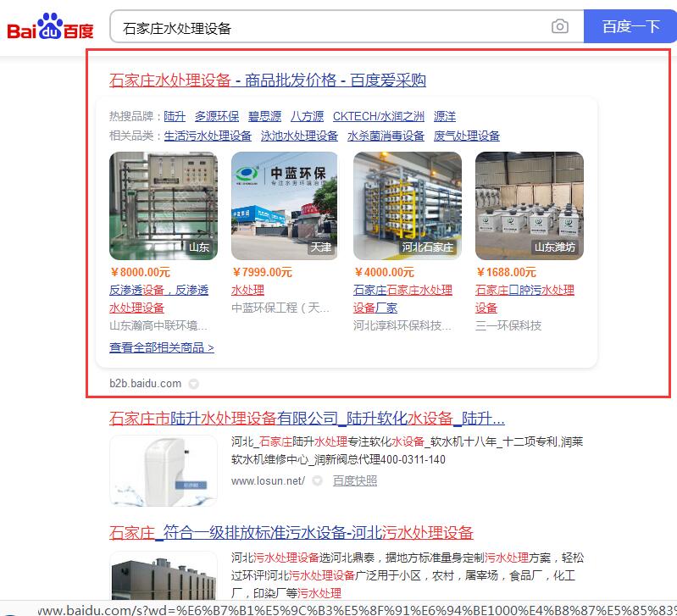Select hot brand 八方源
Viewport: 677px width, 616px height.
(x=307, y=116)
